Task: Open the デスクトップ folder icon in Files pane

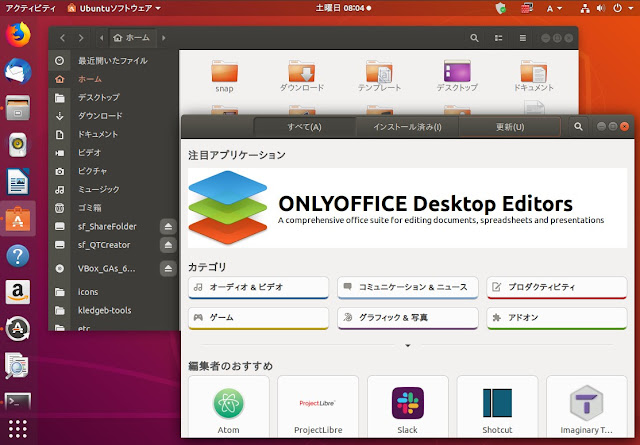Action: 457,76
